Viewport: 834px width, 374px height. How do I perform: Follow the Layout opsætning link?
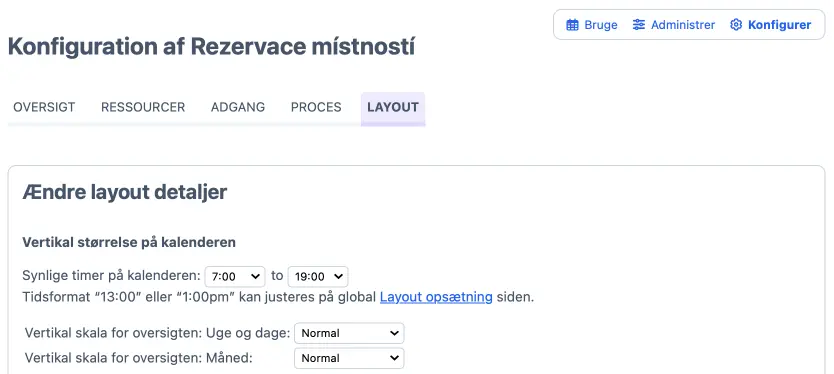click(x=436, y=297)
